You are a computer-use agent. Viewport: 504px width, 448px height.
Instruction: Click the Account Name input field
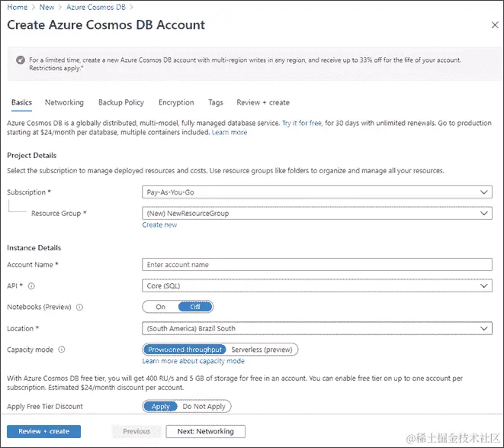317,265
